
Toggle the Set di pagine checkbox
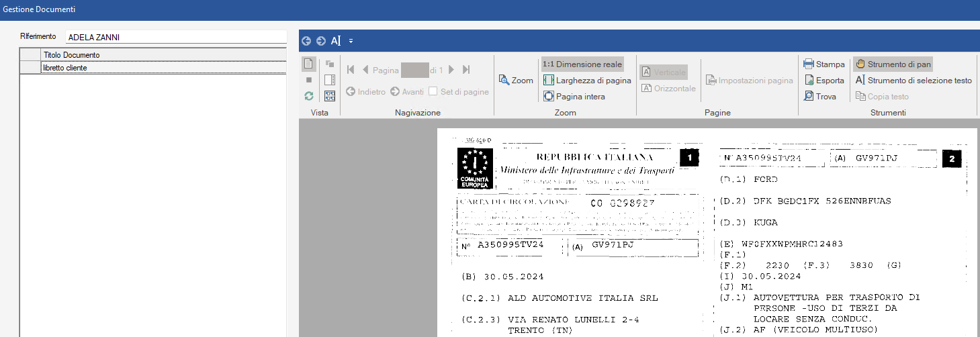433,91
